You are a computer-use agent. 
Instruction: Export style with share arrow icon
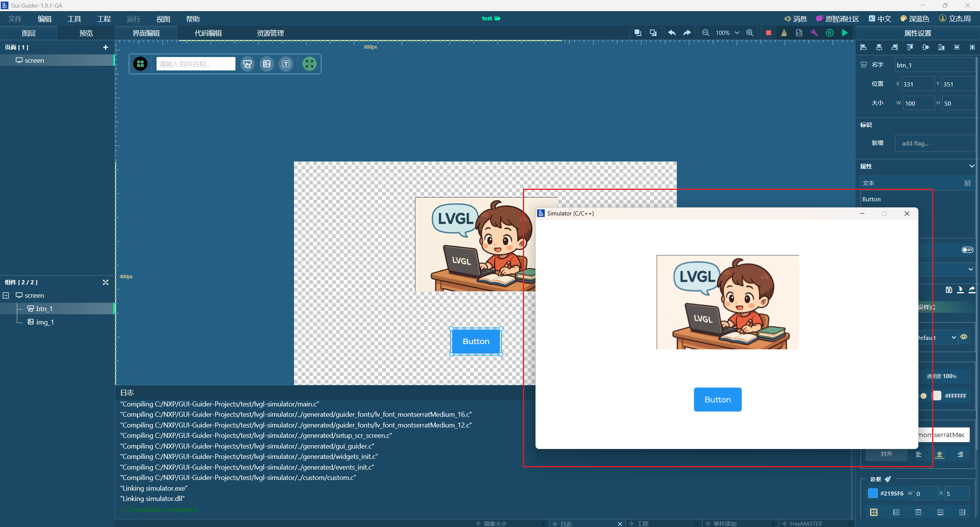pos(972,290)
